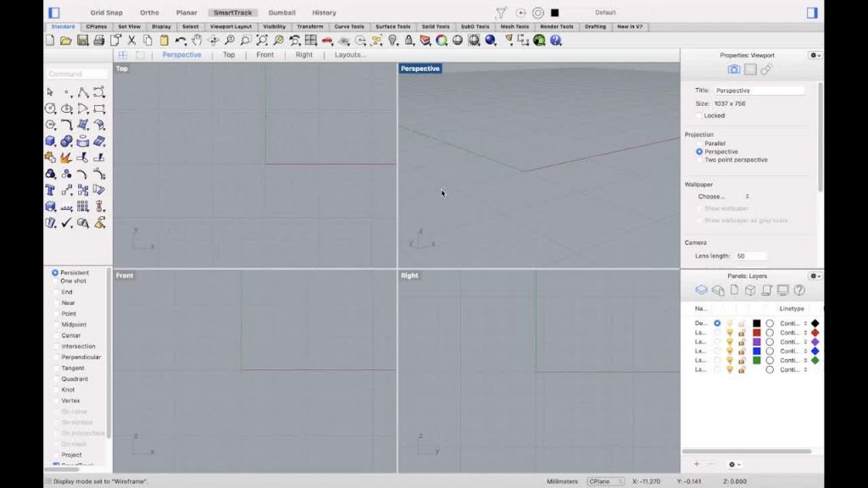Switch to the Front viewport tab

tap(264, 55)
